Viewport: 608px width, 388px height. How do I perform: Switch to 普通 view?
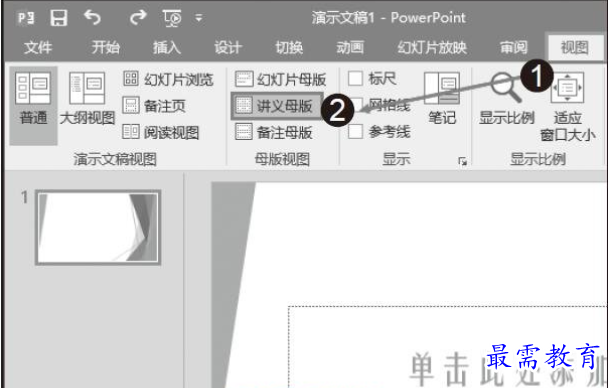[x=33, y=105]
